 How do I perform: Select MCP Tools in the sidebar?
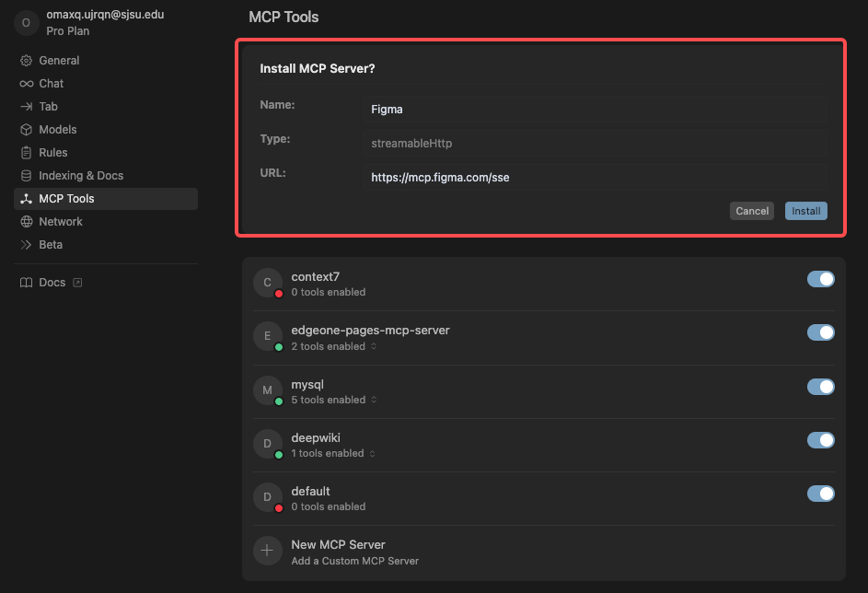(66, 199)
